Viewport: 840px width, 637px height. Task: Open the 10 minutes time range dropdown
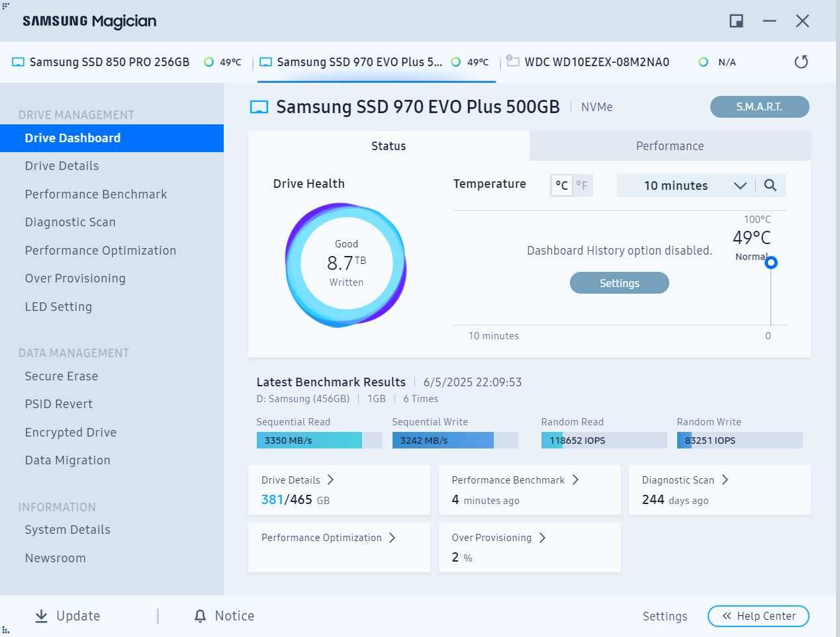686,185
